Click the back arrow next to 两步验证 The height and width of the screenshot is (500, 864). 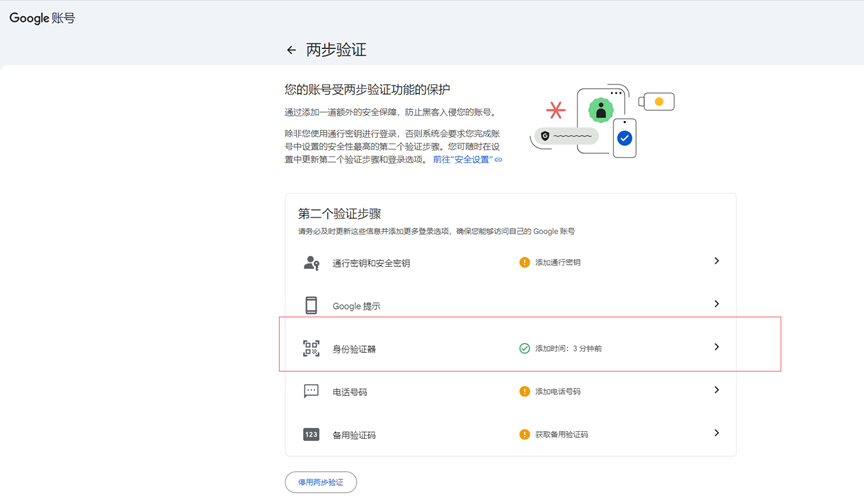(x=291, y=50)
